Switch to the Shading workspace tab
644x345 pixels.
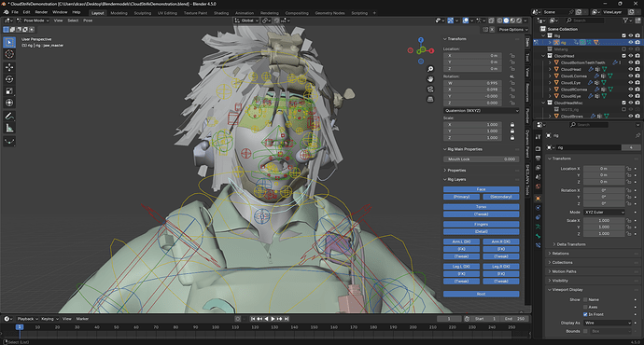[x=221, y=13]
